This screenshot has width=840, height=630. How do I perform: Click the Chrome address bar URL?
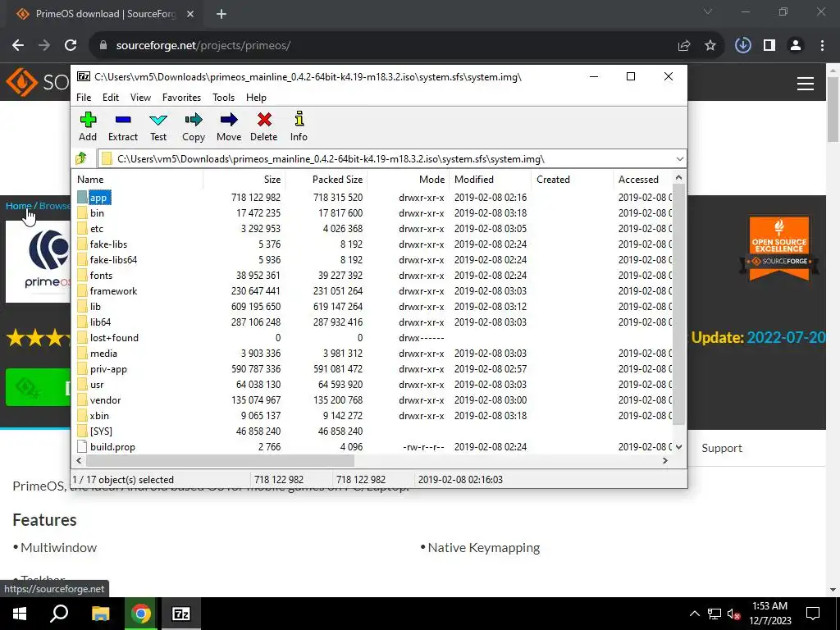pyautogui.click(x=203, y=46)
